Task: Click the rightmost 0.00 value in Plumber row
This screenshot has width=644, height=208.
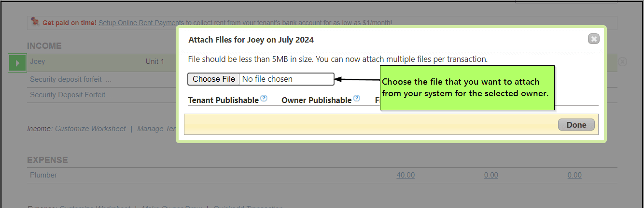Action: pyautogui.click(x=574, y=175)
